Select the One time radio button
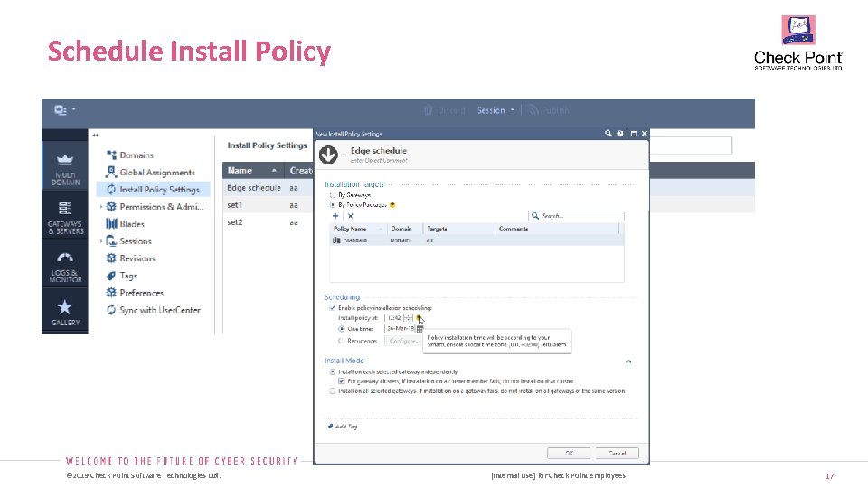 [342, 329]
